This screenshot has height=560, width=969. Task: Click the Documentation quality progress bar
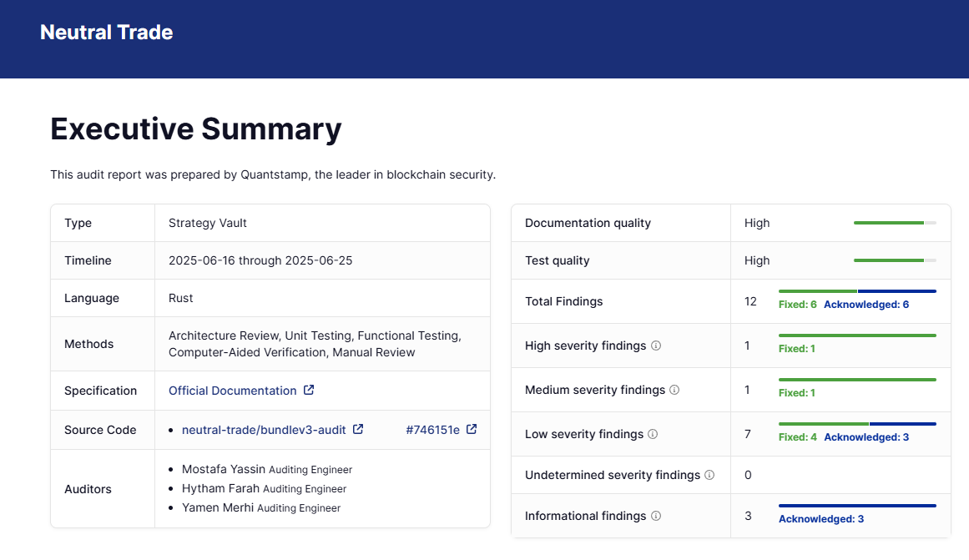tap(894, 223)
